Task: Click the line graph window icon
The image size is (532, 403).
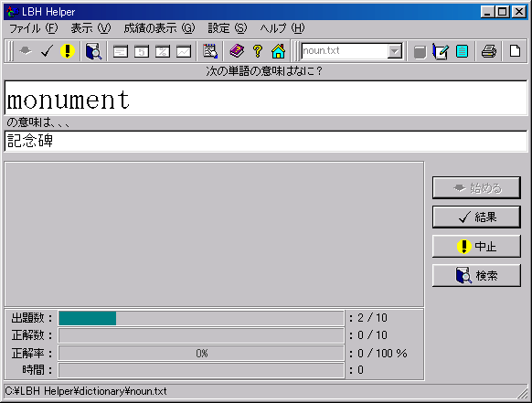Action: [x=184, y=51]
